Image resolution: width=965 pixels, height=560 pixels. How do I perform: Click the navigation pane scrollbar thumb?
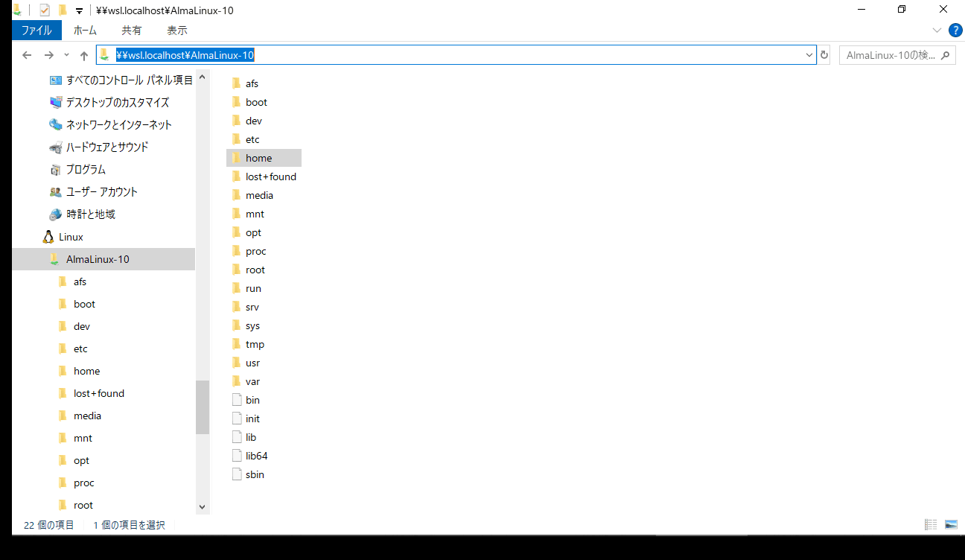tap(203, 407)
